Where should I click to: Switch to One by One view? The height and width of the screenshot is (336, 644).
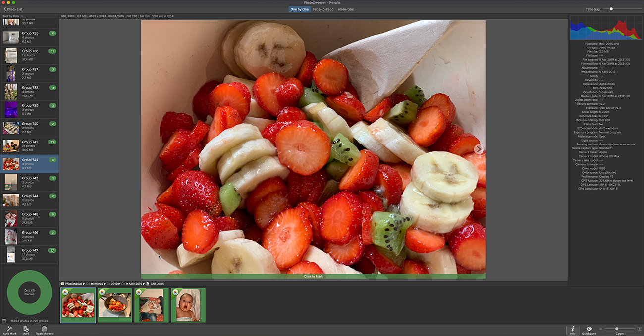point(299,9)
